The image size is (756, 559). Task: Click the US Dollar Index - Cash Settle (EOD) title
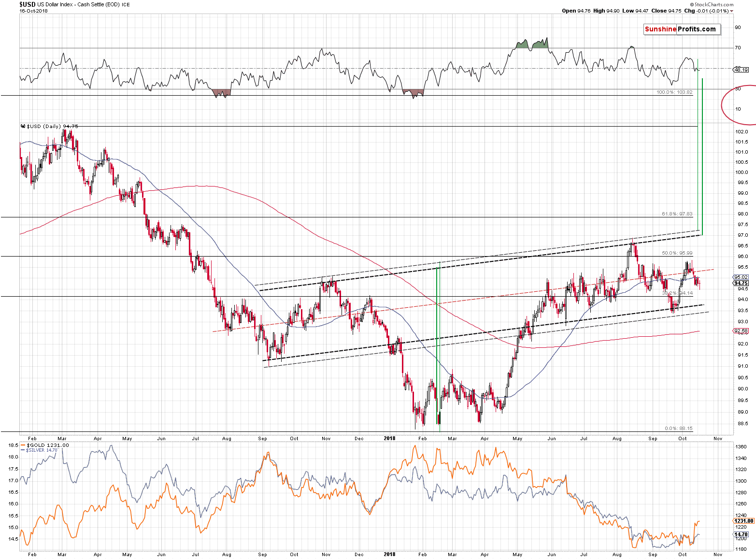tap(79, 4)
